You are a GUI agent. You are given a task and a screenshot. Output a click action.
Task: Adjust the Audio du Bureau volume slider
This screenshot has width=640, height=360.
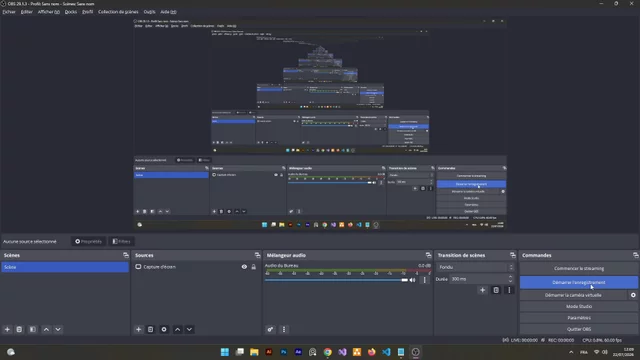pyautogui.click(x=336, y=280)
